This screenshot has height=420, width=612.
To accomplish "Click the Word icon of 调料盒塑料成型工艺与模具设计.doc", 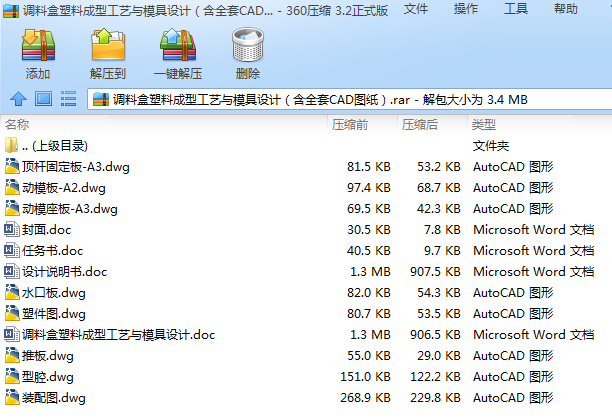I will (x=12, y=335).
